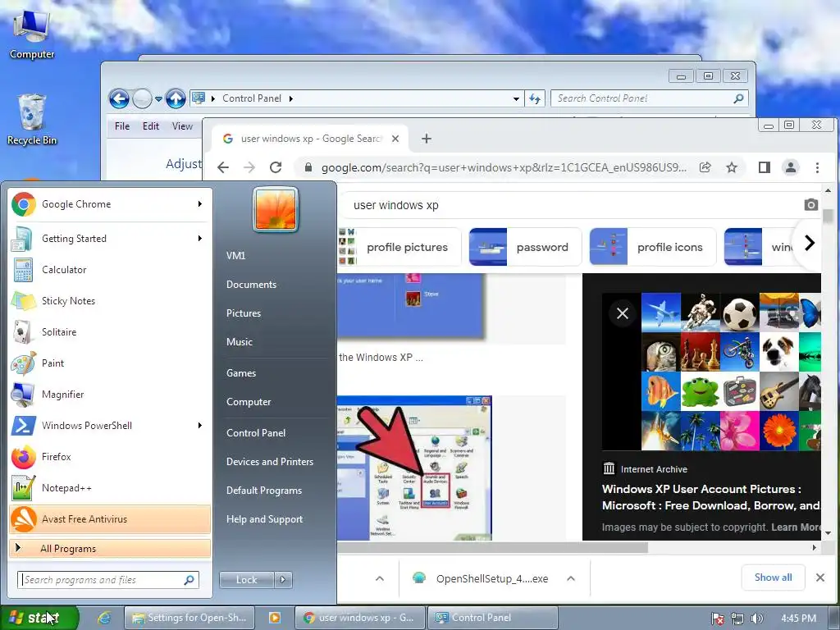This screenshot has height=630, width=840.
Task: Open the Chrome three-dot menu
Action: point(818,167)
